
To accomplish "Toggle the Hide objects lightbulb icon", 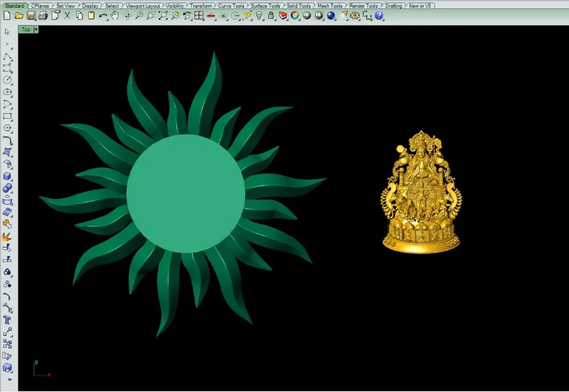I will pos(259,15).
